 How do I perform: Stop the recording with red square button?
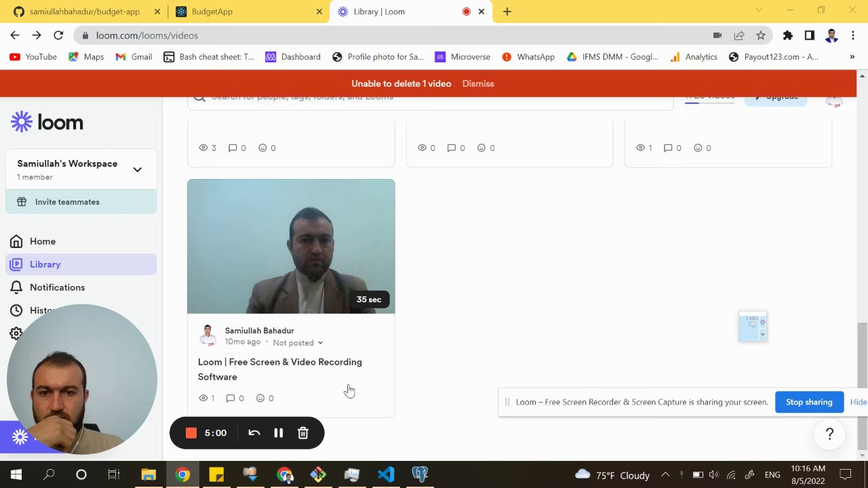pyautogui.click(x=191, y=433)
